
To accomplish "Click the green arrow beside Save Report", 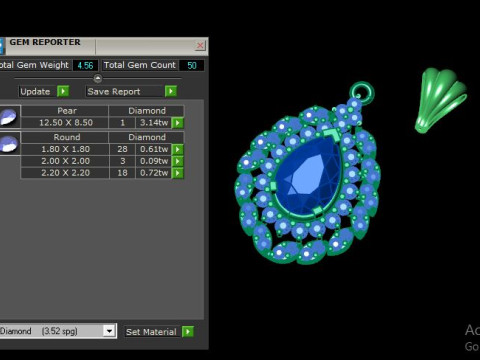I will tap(171, 91).
